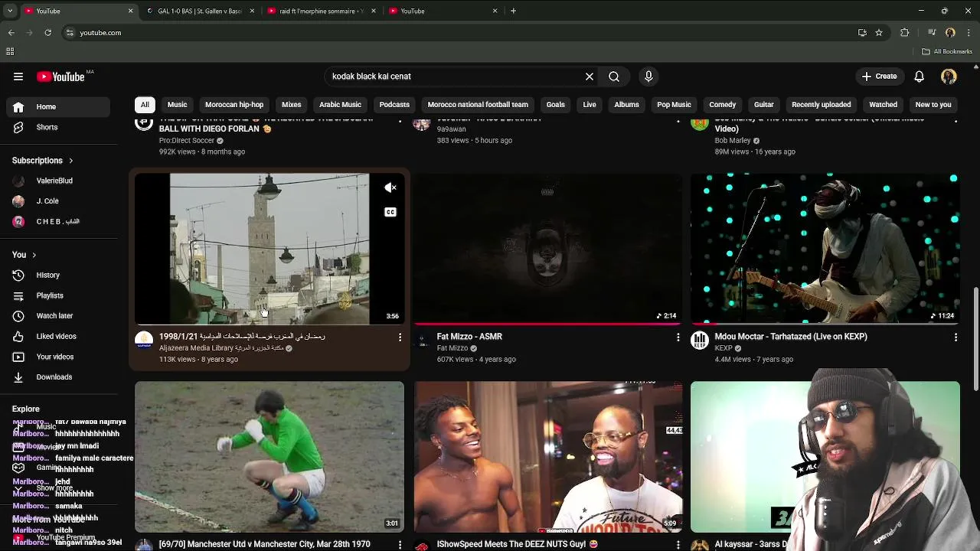Open the YouTube account avatar menu
This screenshot has width=980, height=551.
(949, 77)
